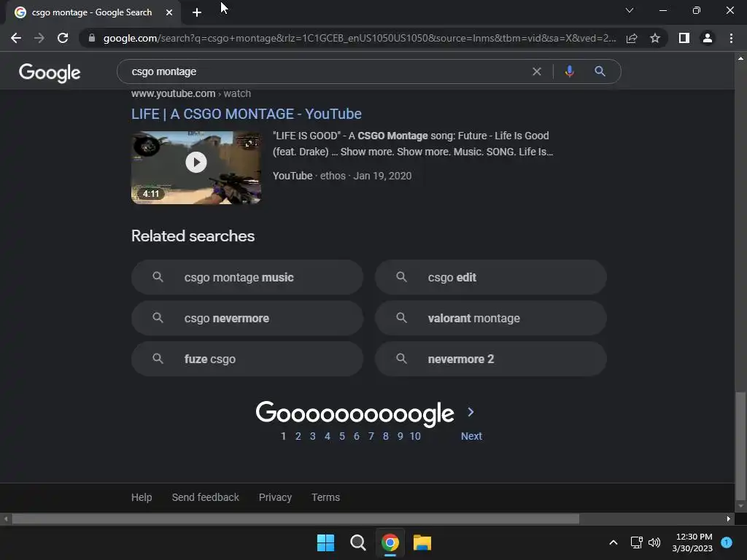Open the Windows Start menu

[x=326, y=542]
